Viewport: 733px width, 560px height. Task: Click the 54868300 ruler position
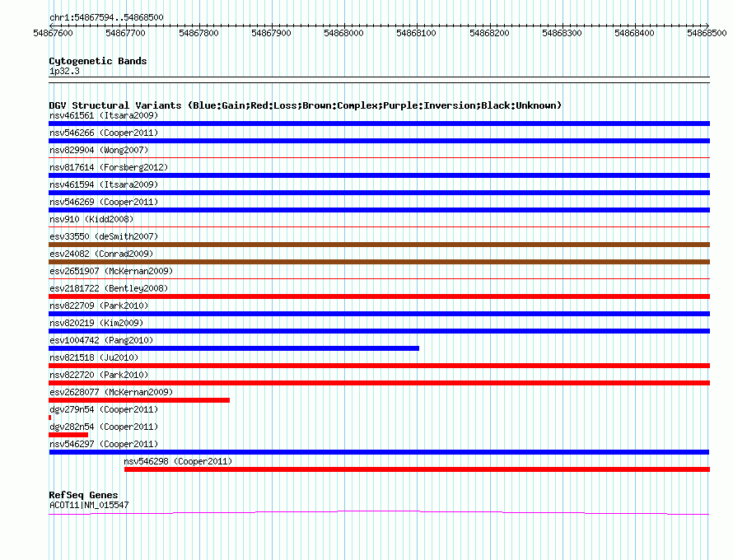(x=562, y=33)
